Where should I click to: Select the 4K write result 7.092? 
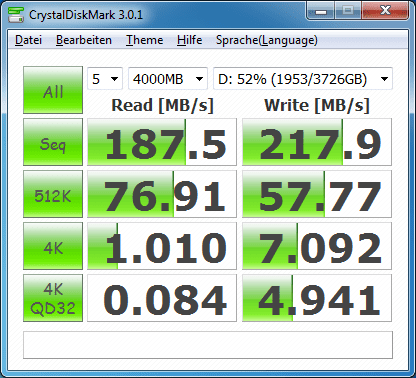317,246
